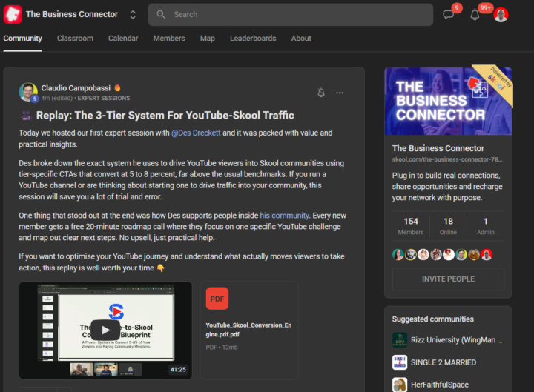Click the INVITE PEOPLE button
This screenshot has width=534, height=392.
click(448, 279)
